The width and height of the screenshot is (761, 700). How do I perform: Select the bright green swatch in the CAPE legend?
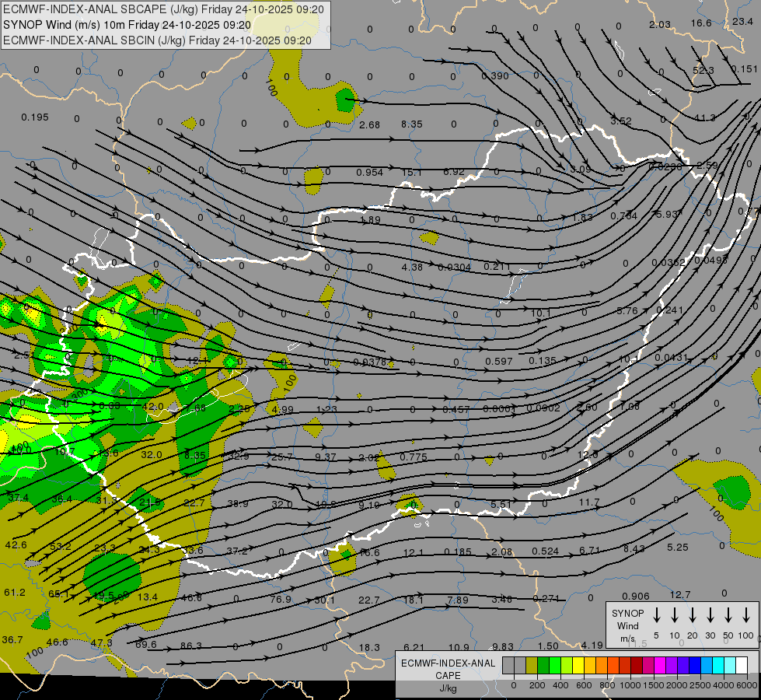click(x=555, y=665)
